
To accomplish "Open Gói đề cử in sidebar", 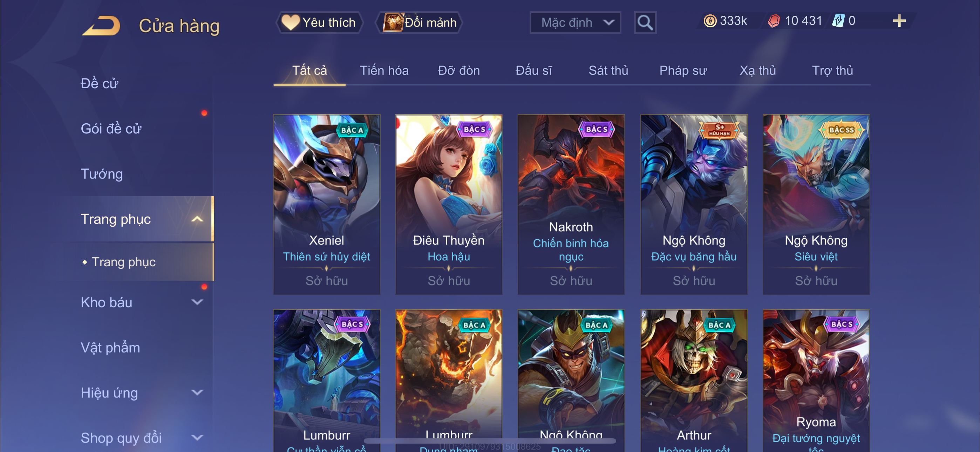I will tap(111, 129).
